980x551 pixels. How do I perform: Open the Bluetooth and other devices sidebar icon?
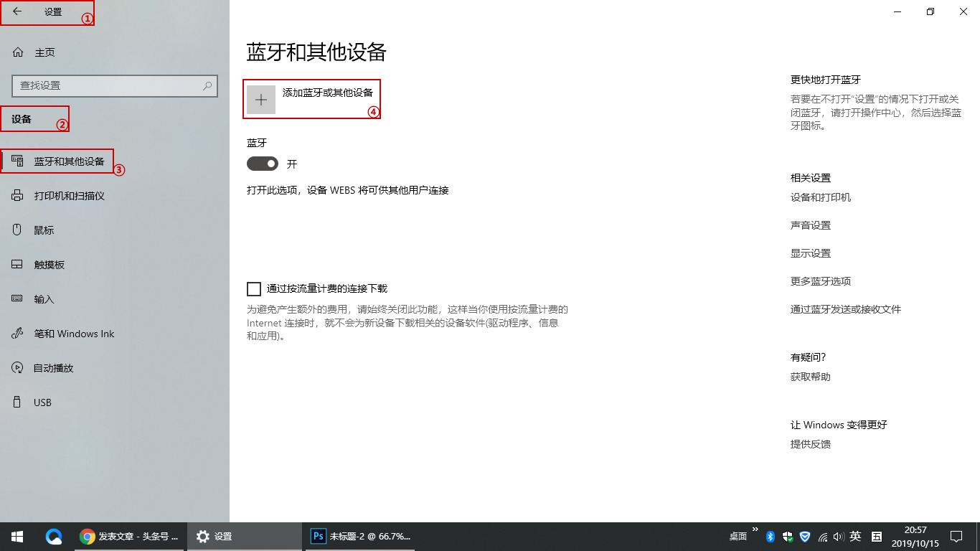tap(17, 161)
